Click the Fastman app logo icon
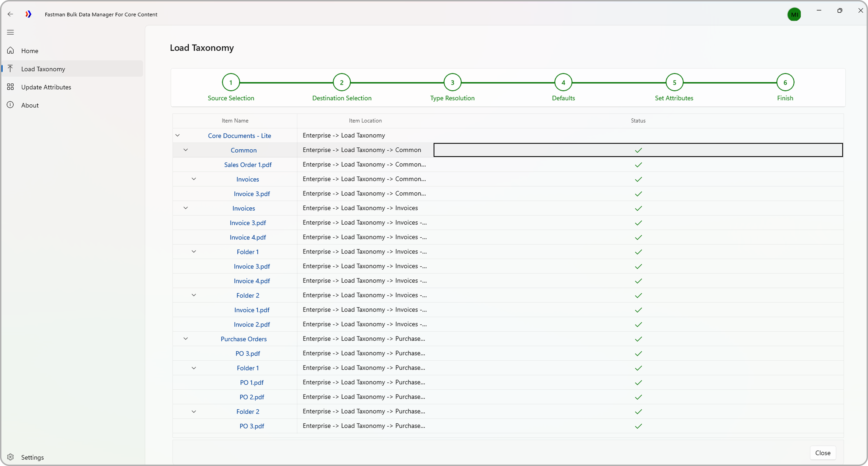 (29, 14)
